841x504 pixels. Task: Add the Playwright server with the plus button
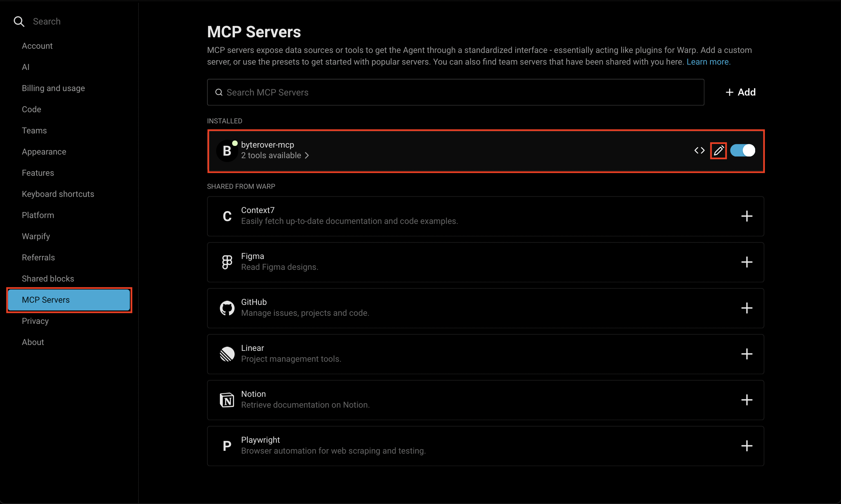[x=747, y=445]
